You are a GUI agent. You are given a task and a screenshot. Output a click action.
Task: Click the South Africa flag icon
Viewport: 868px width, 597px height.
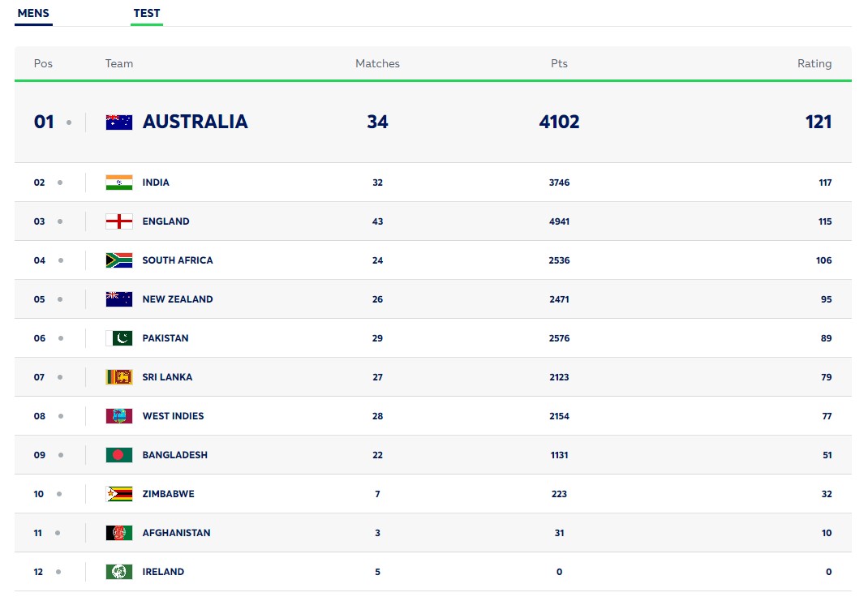[x=119, y=260]
